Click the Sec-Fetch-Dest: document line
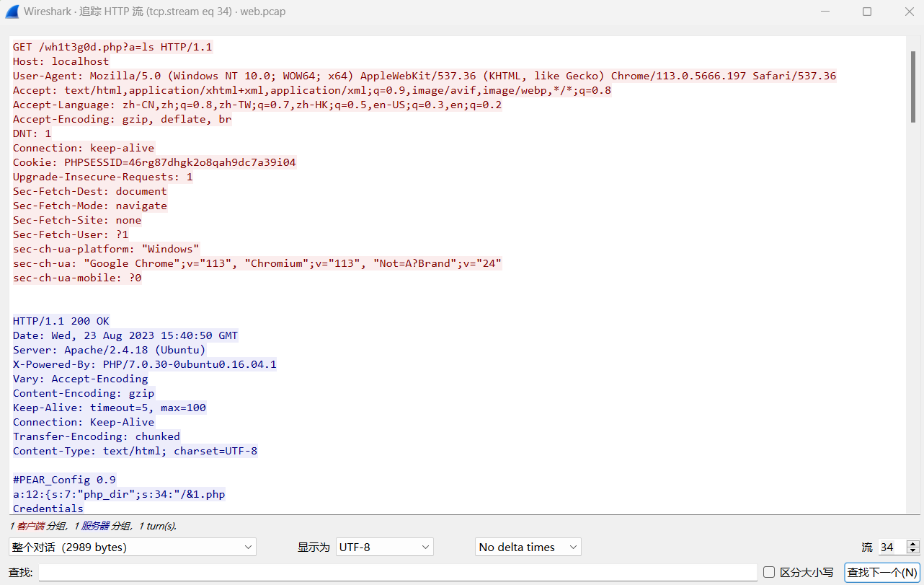The image size is (924, 585). point(90,191)
